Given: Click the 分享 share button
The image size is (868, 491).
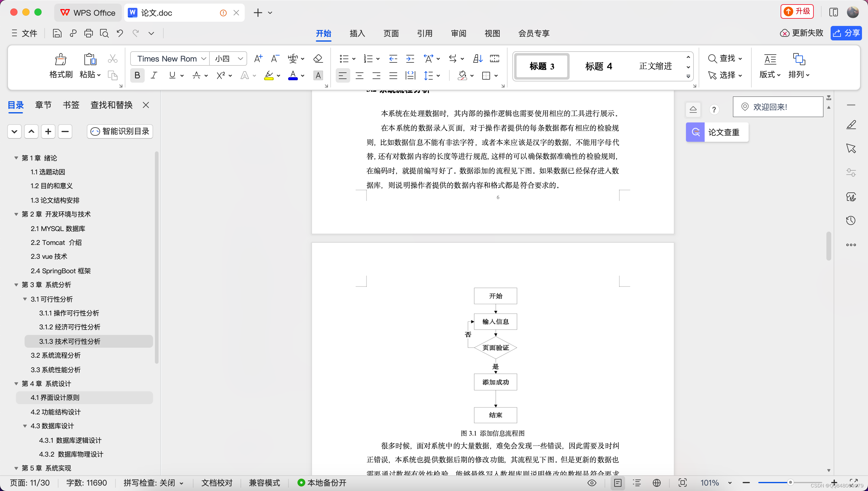Looking at the screenshot, I should click(x=846, y=33).
